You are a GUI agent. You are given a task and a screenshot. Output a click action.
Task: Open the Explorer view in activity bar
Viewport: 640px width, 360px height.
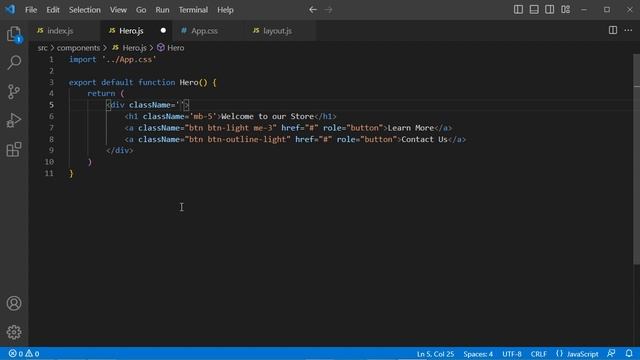(14, 34)
